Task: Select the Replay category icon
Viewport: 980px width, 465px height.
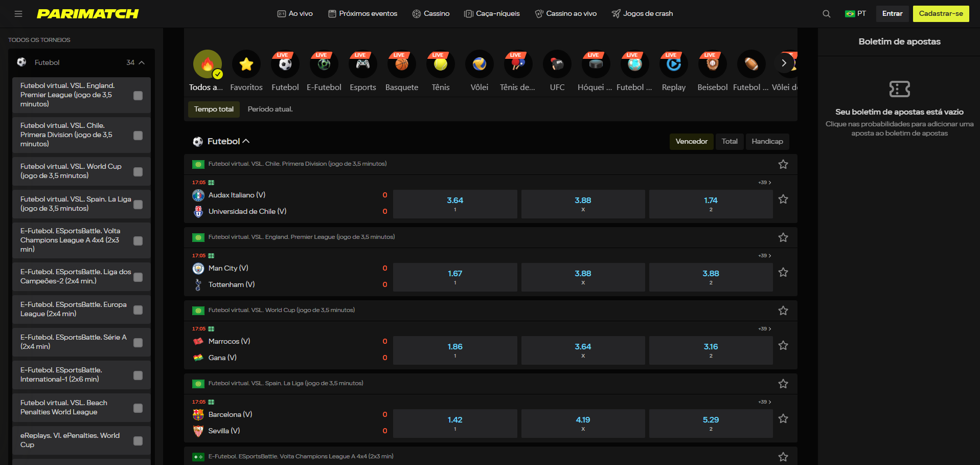Action: click(x=674, y=64)
